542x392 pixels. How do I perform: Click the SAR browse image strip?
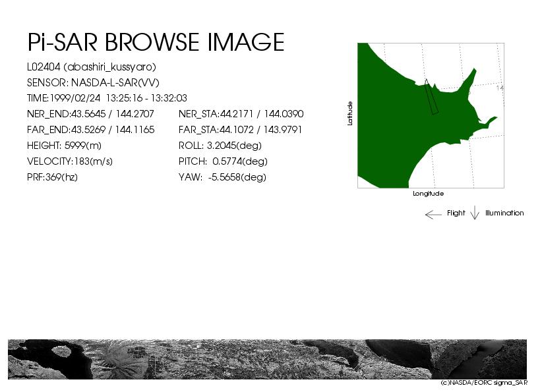pyautogui.click(x=267, y=359)
